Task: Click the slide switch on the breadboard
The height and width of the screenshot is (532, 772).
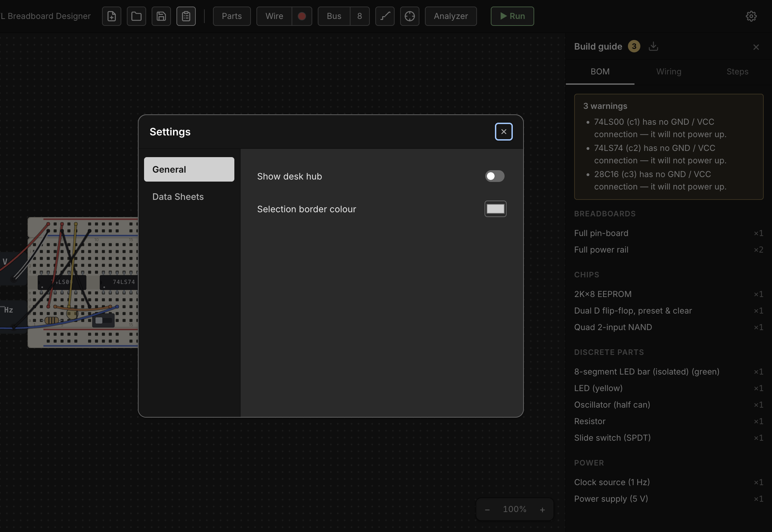Action: tap(103, 320)
